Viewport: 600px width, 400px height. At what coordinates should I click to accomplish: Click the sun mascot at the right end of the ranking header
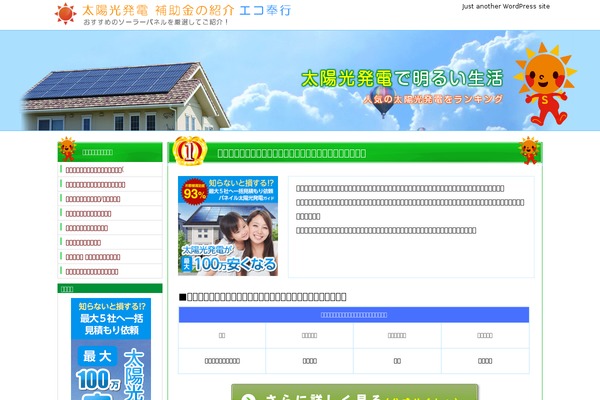tap(529, 150)
